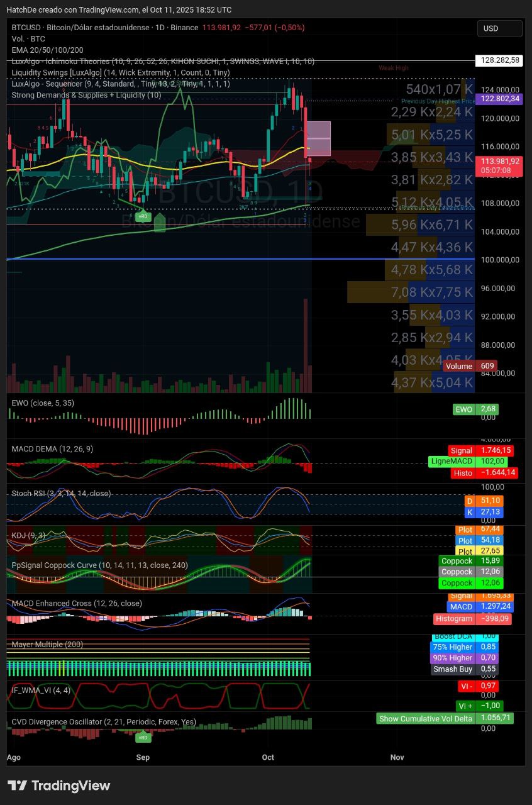Click the Sep label on the time axis
Screen dimensions: 532x805
click(x=143, y=757)
